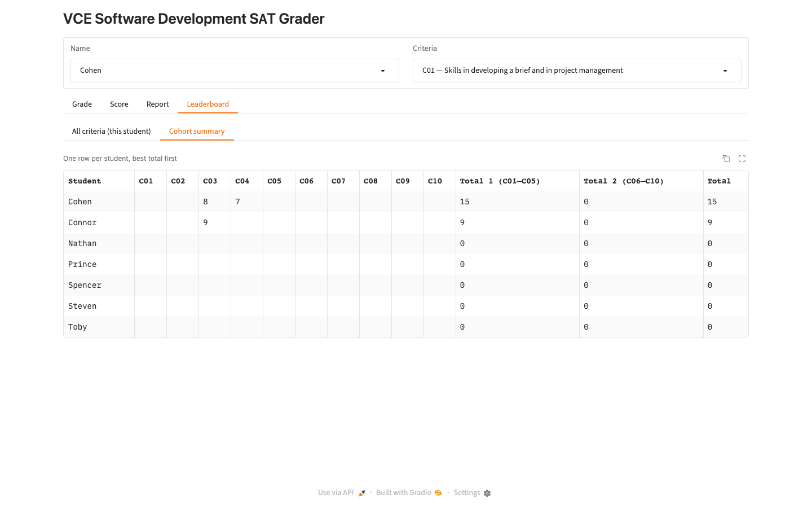Viewport: 812px width, 508px height.
Task: Switch to the Grade tab
Action: 82,104
